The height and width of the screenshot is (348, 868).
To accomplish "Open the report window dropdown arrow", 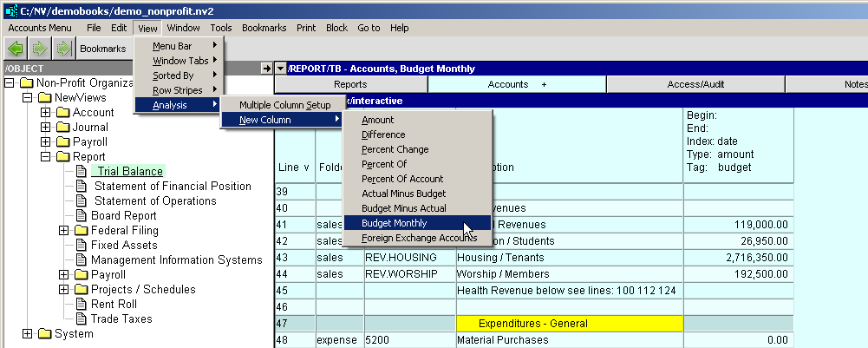I will (x=281, y=69).
